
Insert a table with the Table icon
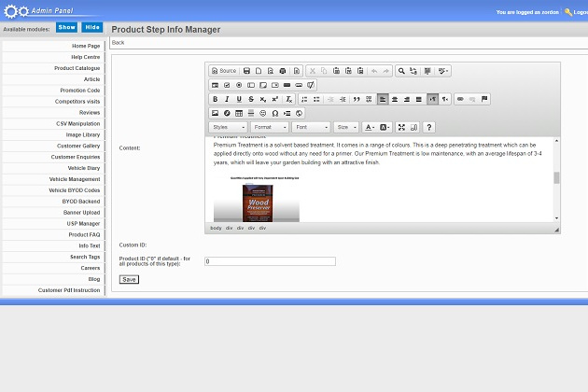[x=239, y=113]
